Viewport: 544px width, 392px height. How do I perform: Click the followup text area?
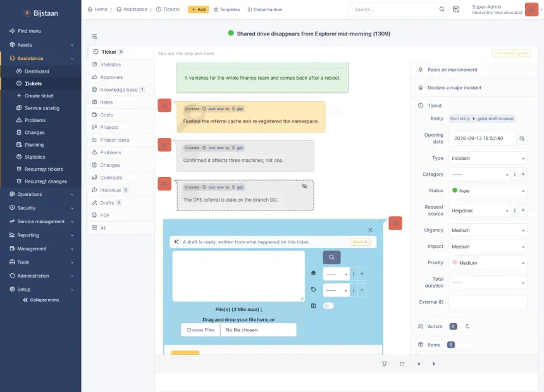click(238, 276)
